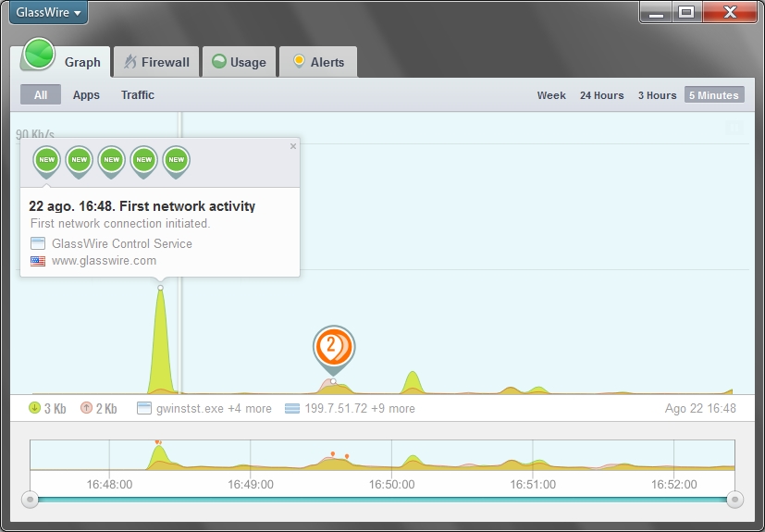Click the teal timeline range bar
The image size is (765, 532).
click(383, 500)
